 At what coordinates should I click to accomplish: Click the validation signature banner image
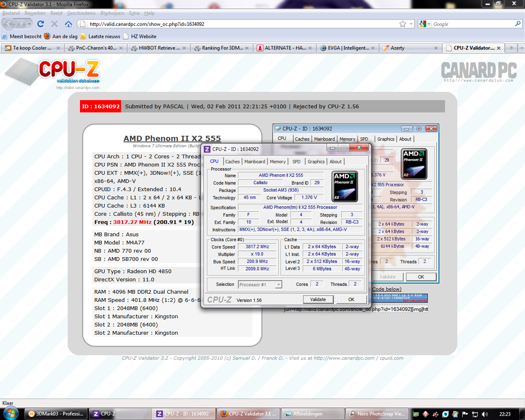(x=400, y=298)
